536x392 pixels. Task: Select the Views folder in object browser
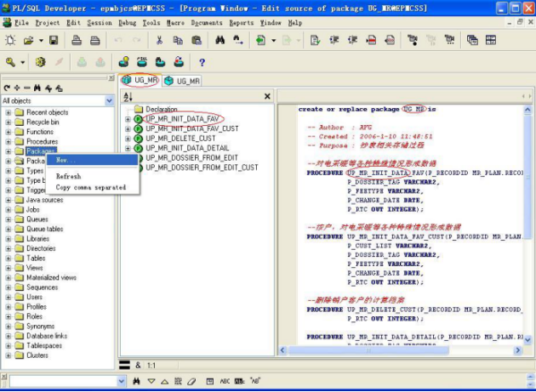coord(35,268)
